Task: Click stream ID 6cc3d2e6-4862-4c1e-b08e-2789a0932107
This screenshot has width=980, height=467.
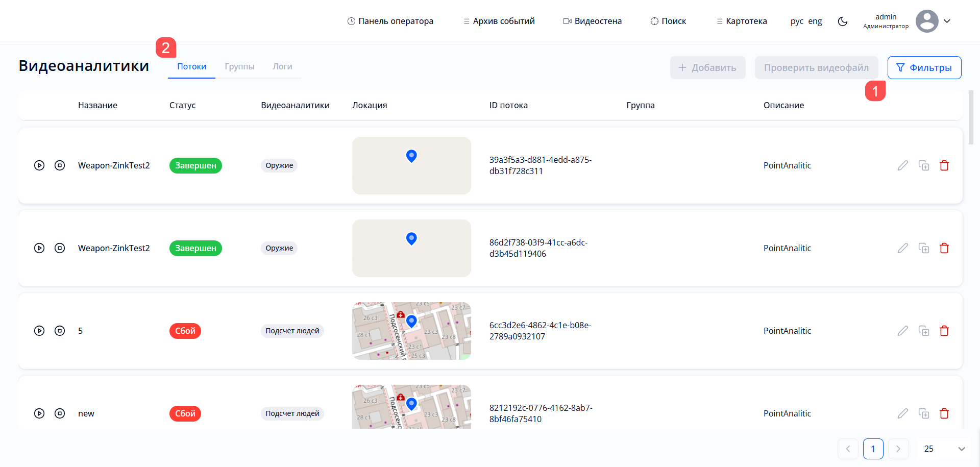Action: click(x=541, y=331)
